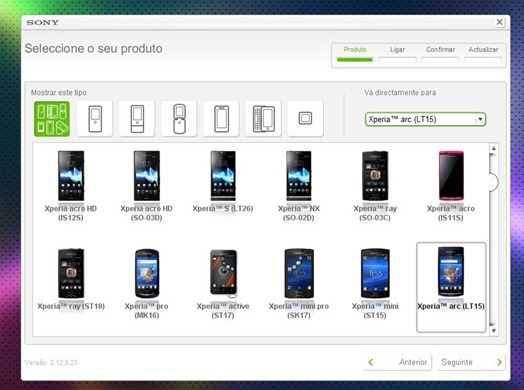Go to the Produto step tab

355,54
